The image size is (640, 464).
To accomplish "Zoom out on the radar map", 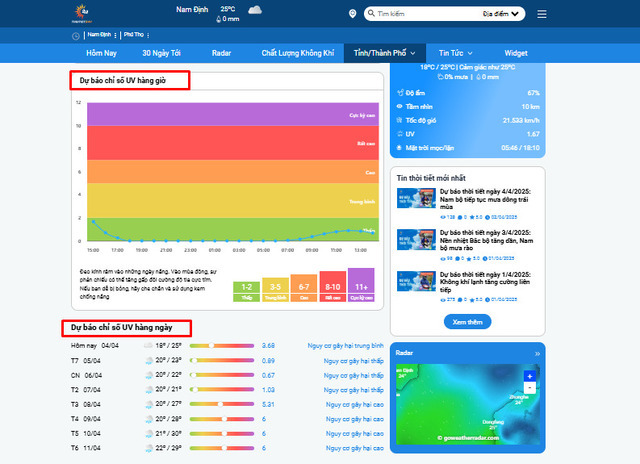I will tap(529, 388).
